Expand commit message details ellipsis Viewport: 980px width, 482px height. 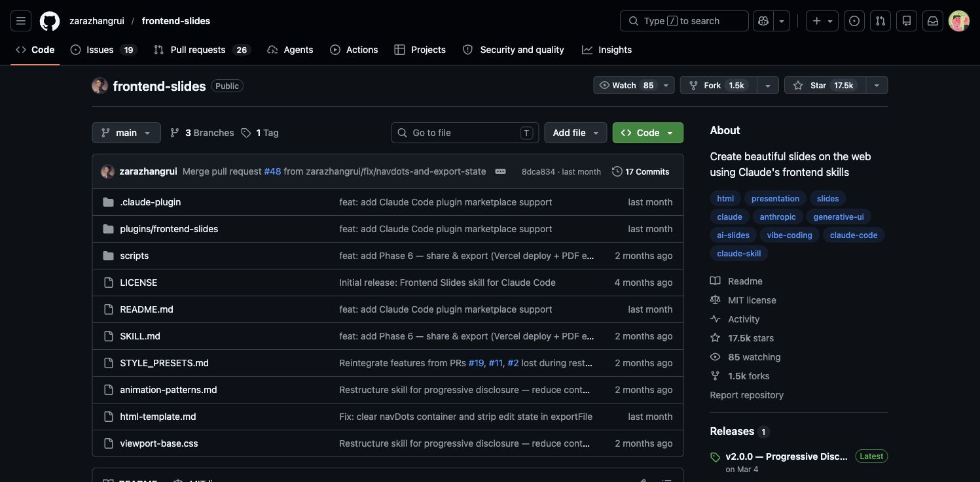(501, 171)
